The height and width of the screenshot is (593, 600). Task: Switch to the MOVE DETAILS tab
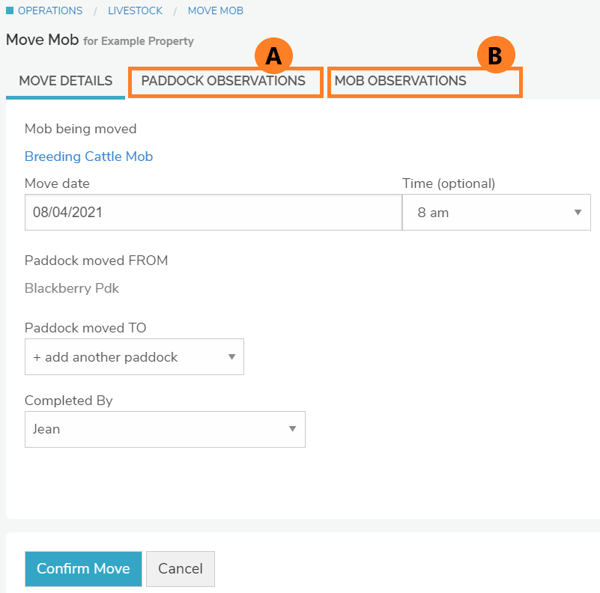(65, 81)
